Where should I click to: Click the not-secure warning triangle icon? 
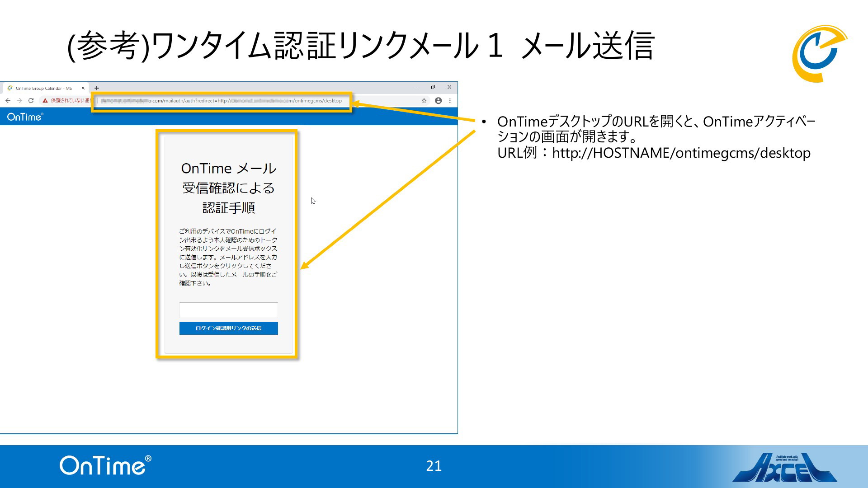pyautogui.click(x=45, y=101)
